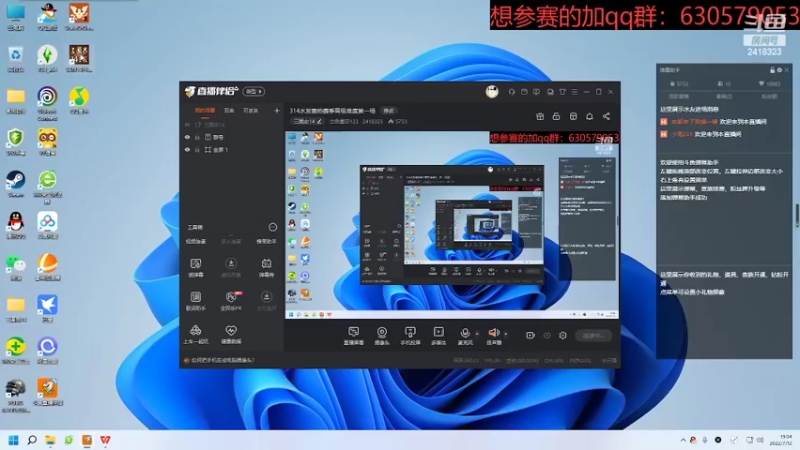Image resolution: width=800 pixels, height=450 pixels.
Task: Open the hamburger menu in title bar
Action: click(574, 92)
